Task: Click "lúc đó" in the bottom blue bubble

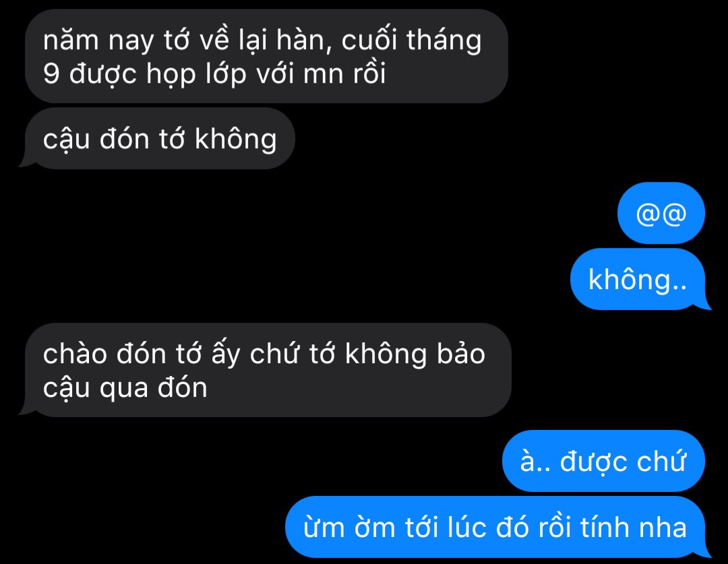Action: 488,528
